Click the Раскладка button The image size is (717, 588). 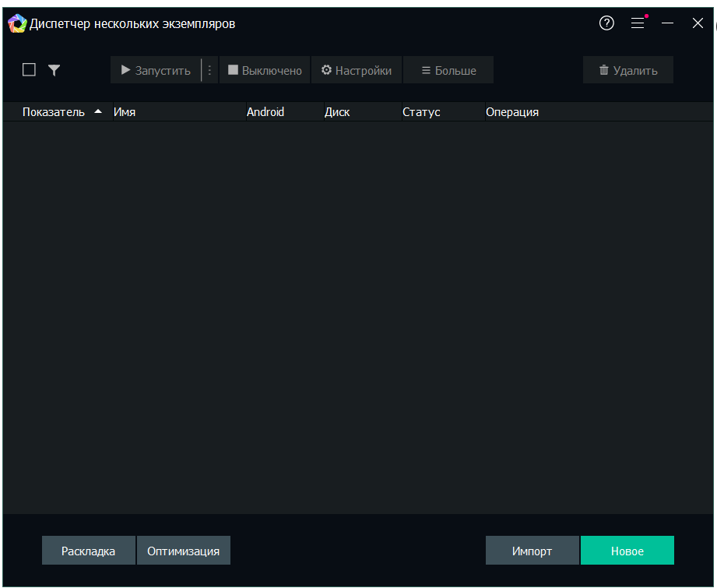[x=88, y=551]
